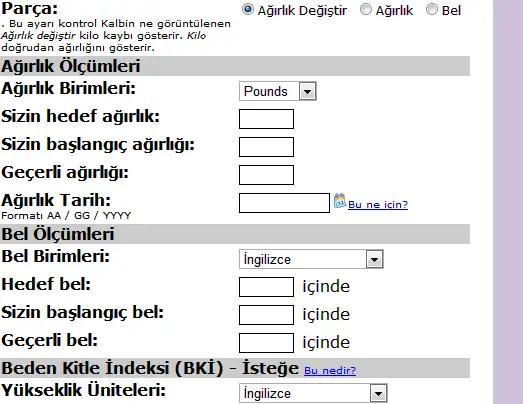The width and height of the screenshot is (523, 404).
Task: Click the calendar icon beside Ağırlık Tarih
Action: point(340,201)
